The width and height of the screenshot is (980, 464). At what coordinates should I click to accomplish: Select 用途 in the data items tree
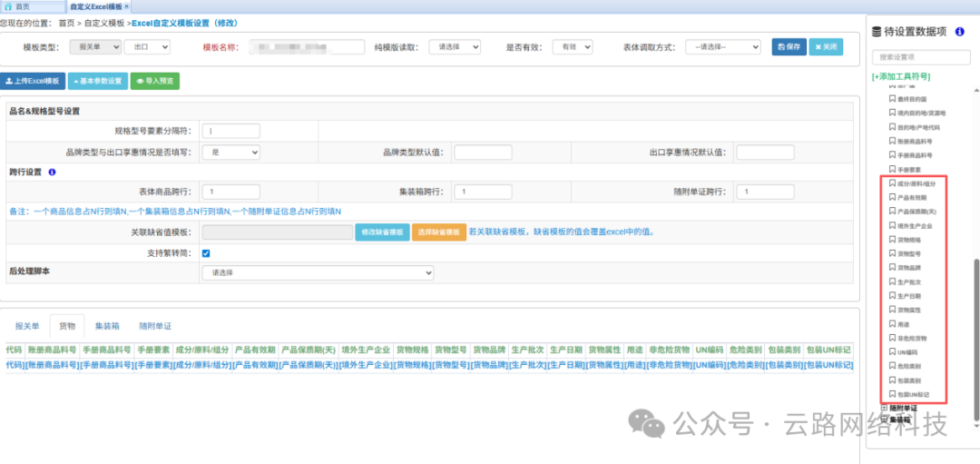pyautogui.click(x=903, y=324)
